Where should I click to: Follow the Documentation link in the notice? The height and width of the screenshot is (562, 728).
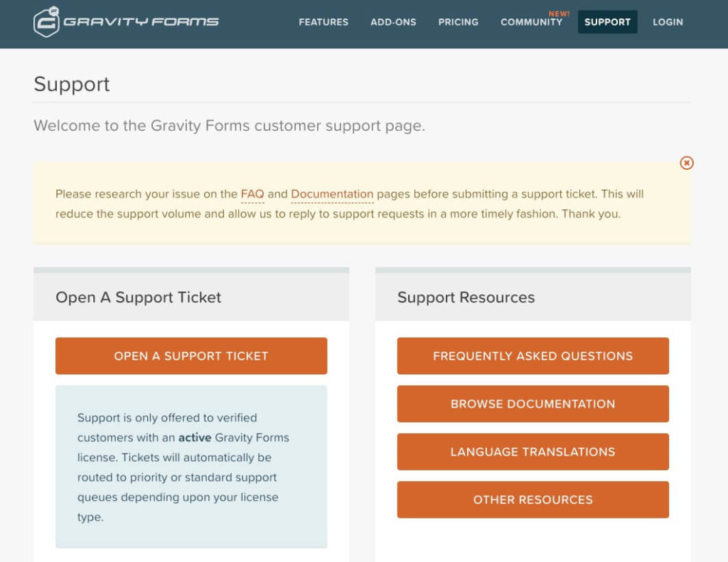point(332,194)
